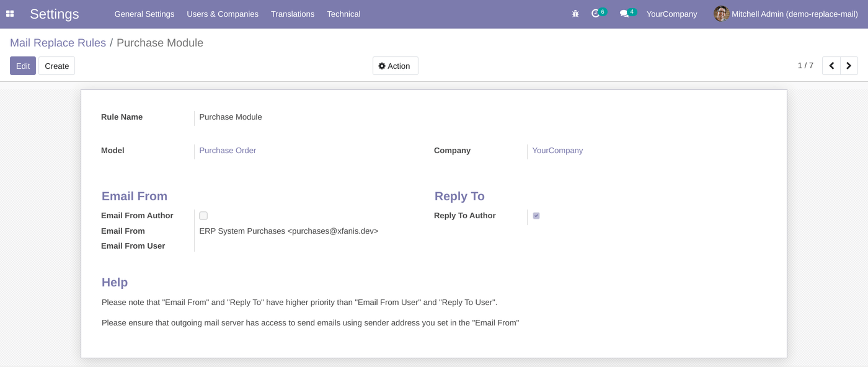Image resolution: width=868 pixels, height=367 pixels.
Task: Toggle Email From Author setting off then inspect
Action: (x=203, y=216)
